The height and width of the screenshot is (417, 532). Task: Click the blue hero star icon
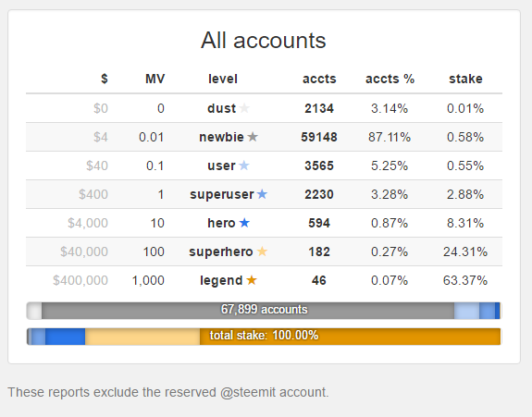244,223
